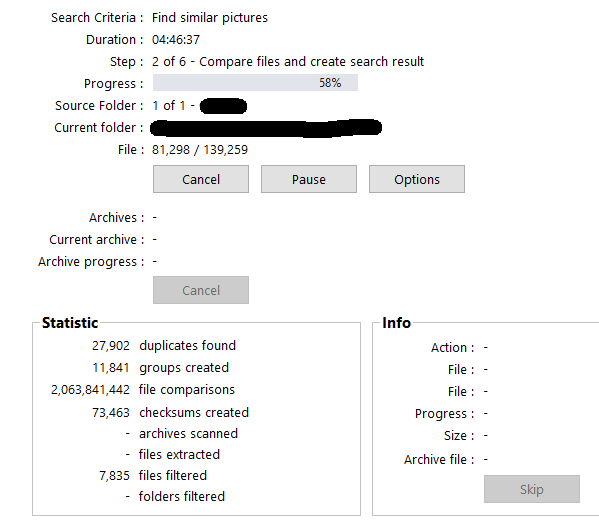Open the search Options button
This screenshot has width=599, height=525.
click(x=417, y=179)
